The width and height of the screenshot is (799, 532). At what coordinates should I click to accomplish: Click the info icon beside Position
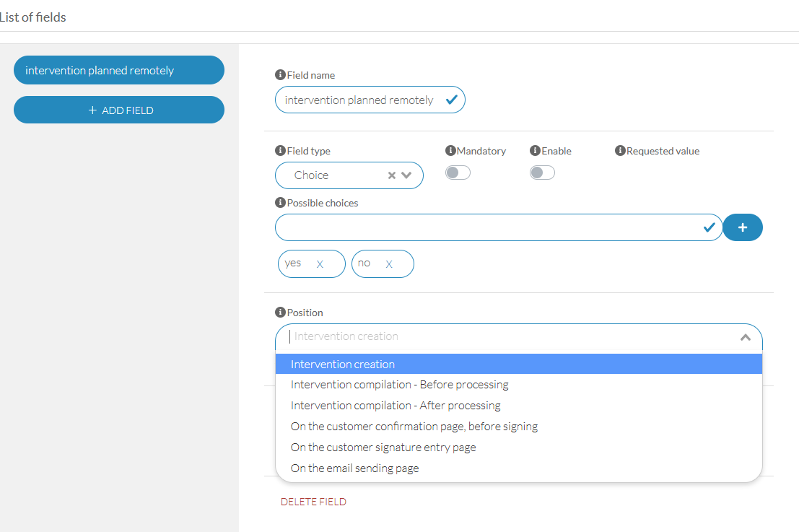pos(280,312)
